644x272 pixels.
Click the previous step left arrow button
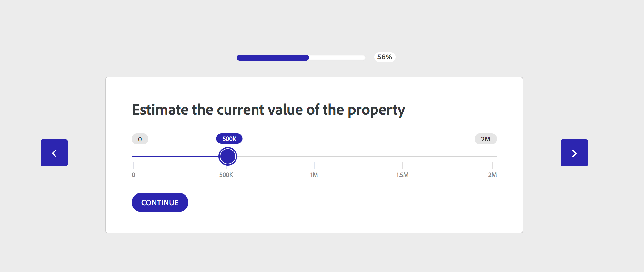[x=54, y=153]
